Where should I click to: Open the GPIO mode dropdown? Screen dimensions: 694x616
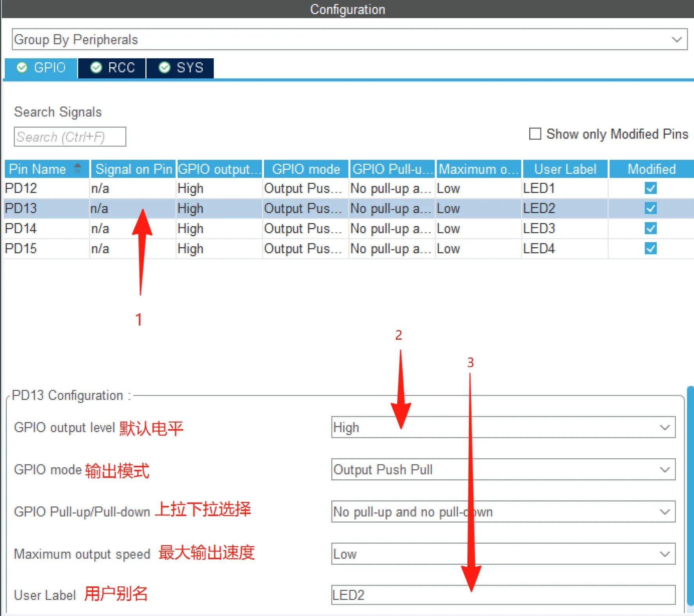664,470
